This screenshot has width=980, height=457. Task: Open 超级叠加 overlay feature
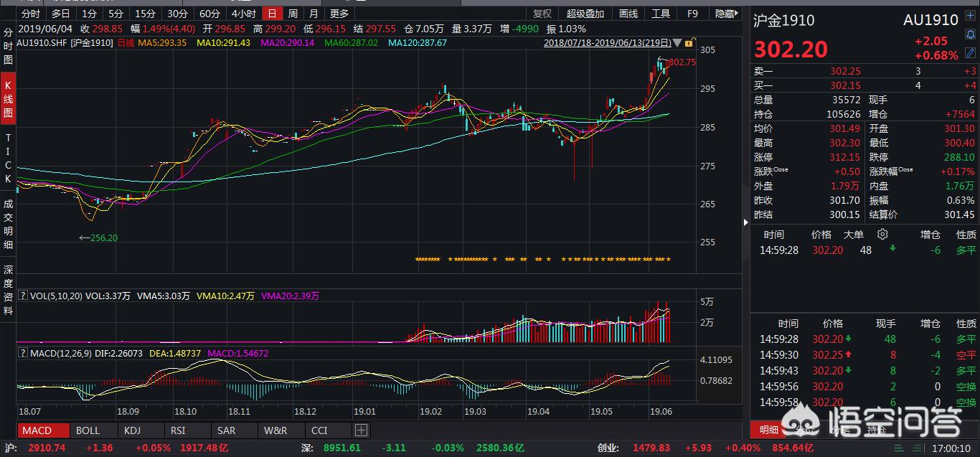point(585,14)
